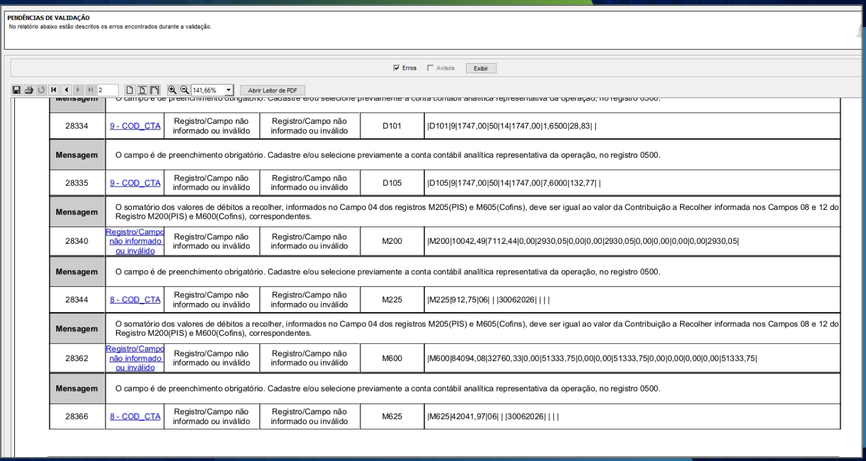Click the print report icon
Viewport: 866px width, 461px height.
pyautogui.click(x=29, y=90)
